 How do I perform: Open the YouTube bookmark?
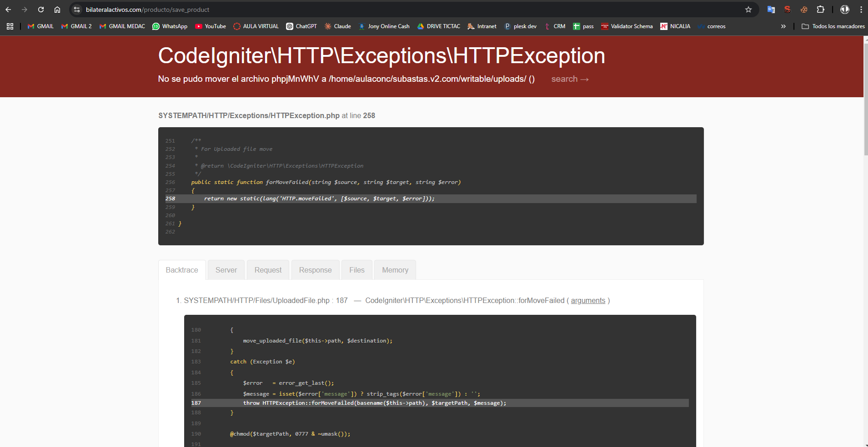211,26
